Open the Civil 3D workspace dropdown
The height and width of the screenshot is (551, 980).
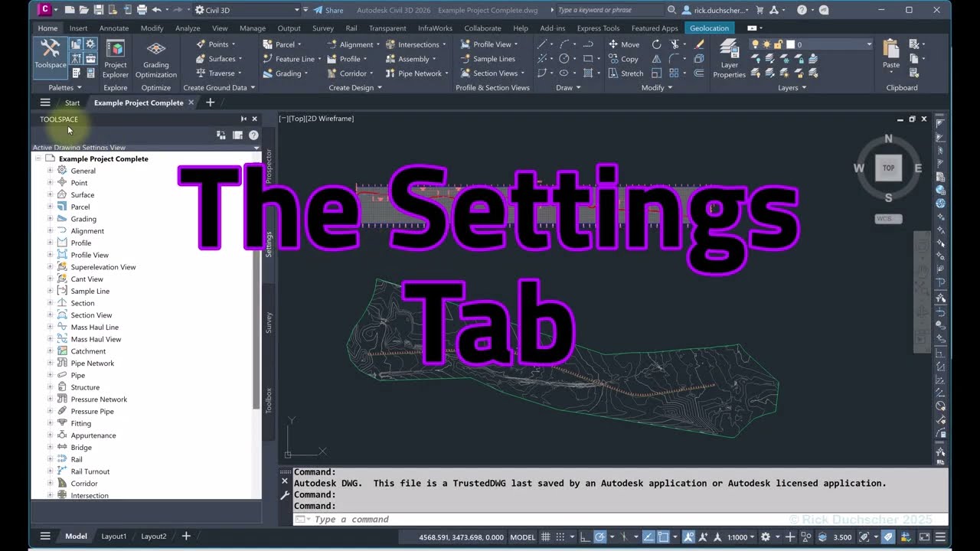pyautogui.click(x=247, y=10)
